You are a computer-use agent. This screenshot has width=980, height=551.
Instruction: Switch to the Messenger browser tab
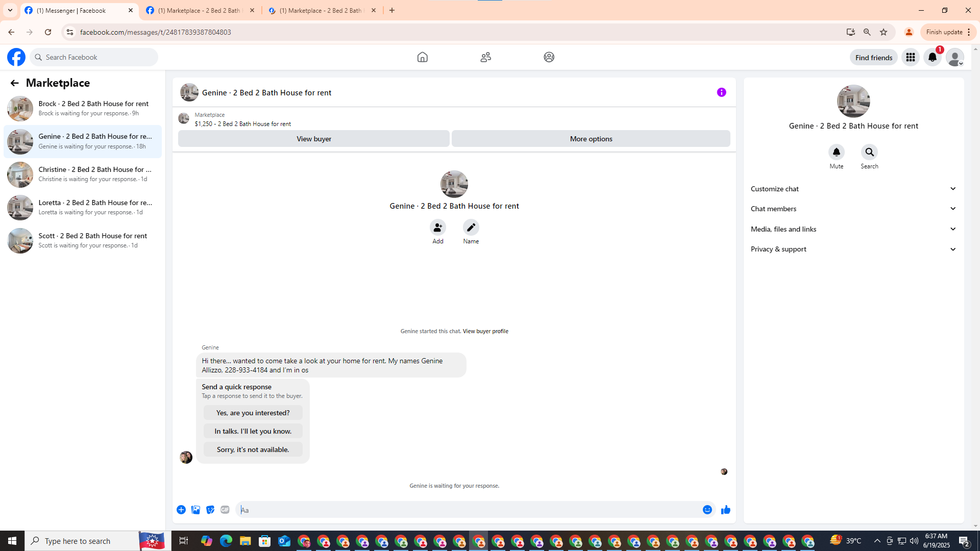click(x=79, y=10)
